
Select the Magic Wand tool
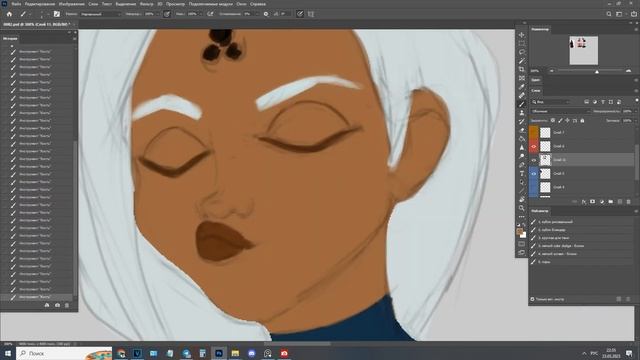(x=522, y=61)
